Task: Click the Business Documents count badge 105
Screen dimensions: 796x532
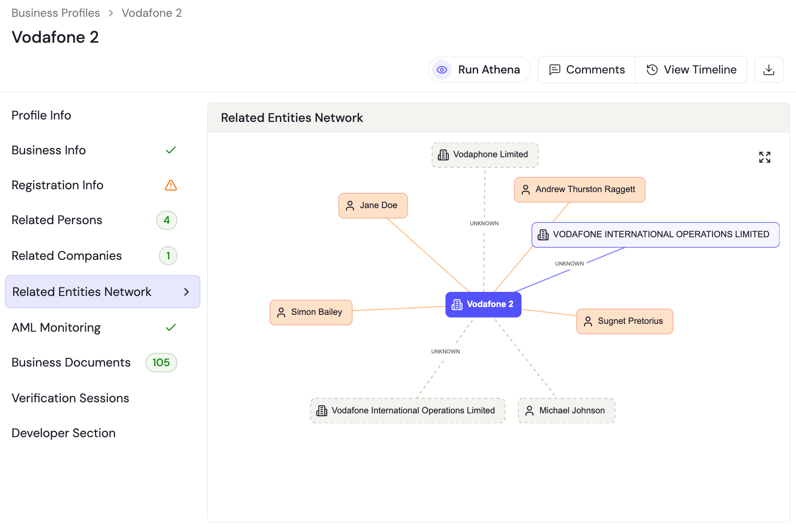Action: coord(161,362)
